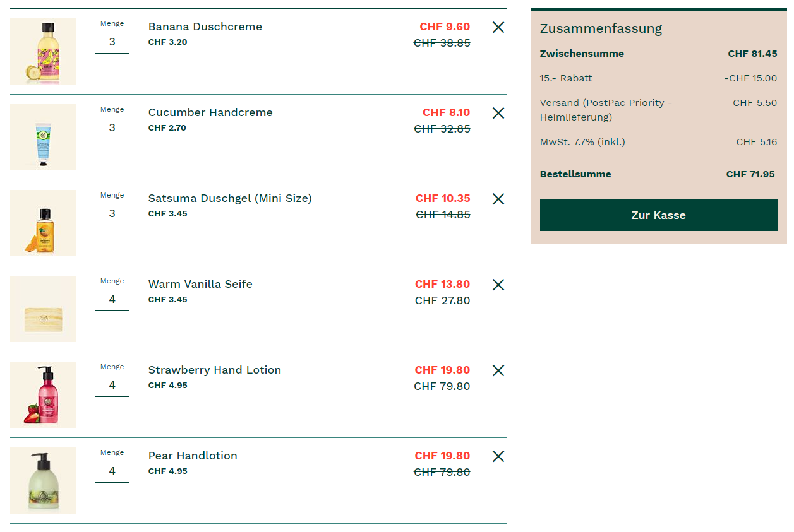
Task: Remove Warm Vanilla Seife from cart
Action: [x=498, y=285]
